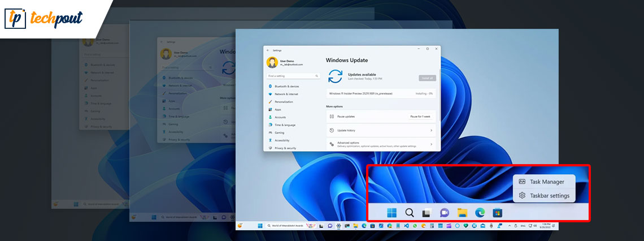Open Chat on the small bottom taskbar

coord(330,226)
